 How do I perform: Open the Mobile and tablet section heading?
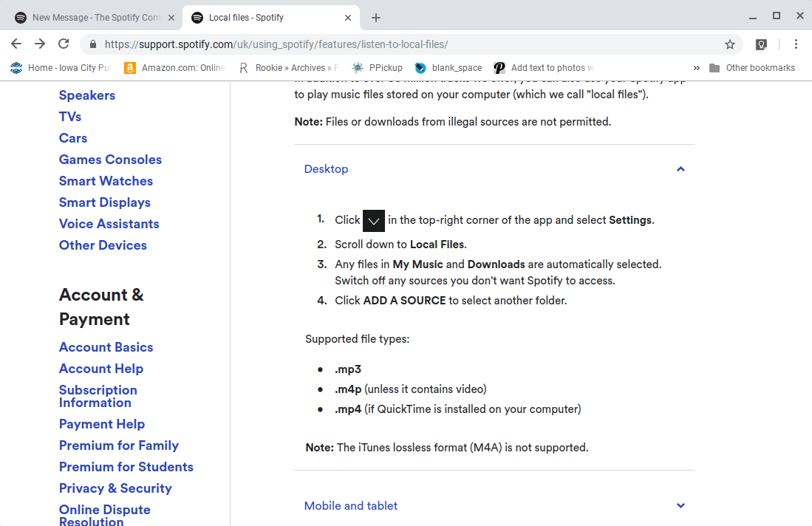[x=351, y=506]
